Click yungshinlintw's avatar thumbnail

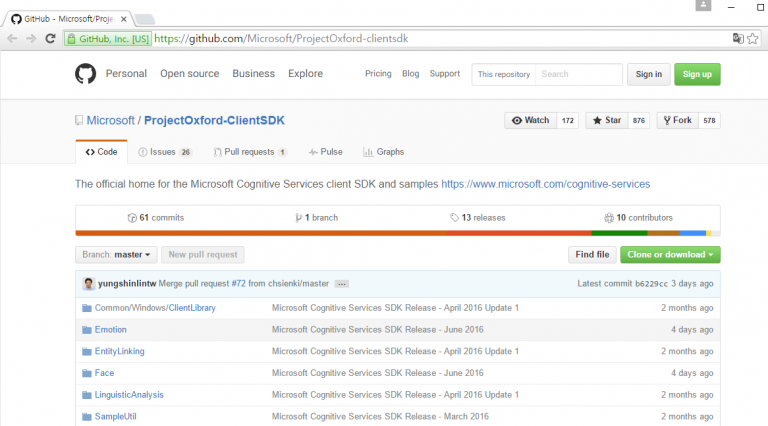pos(89,284)
